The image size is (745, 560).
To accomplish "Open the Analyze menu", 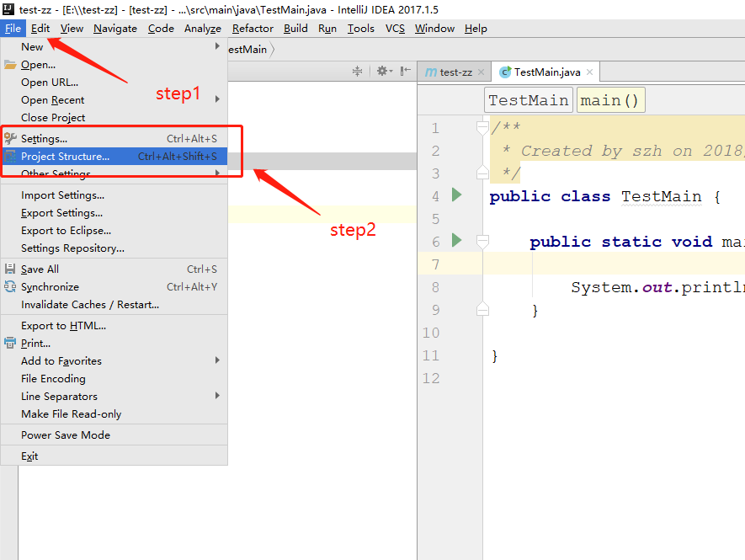I will coord(202,29).
